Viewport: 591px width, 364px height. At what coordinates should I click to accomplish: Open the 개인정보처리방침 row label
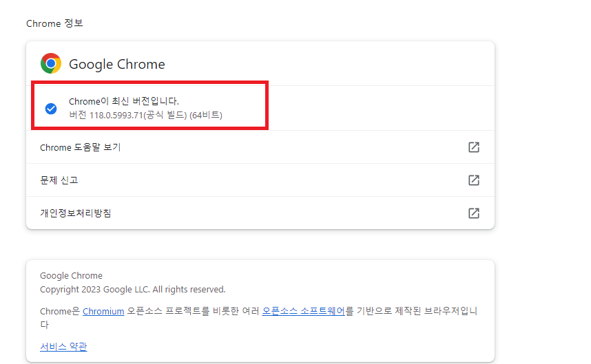pos(76,213)
